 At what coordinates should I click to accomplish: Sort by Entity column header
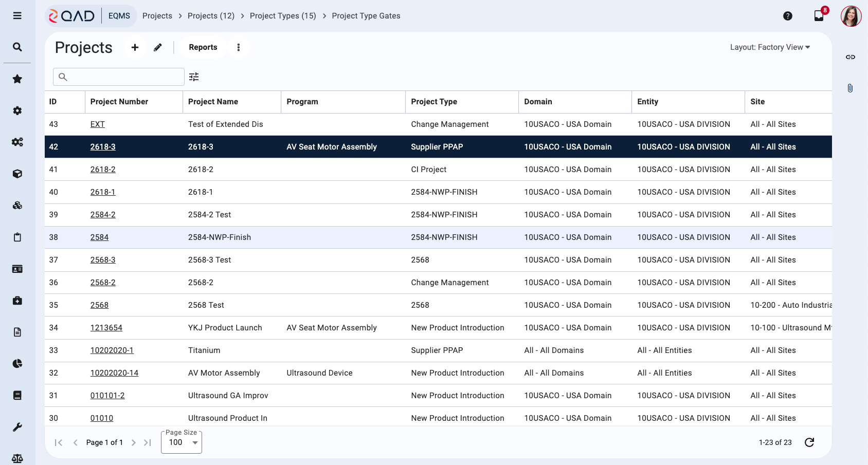[688, 102]
